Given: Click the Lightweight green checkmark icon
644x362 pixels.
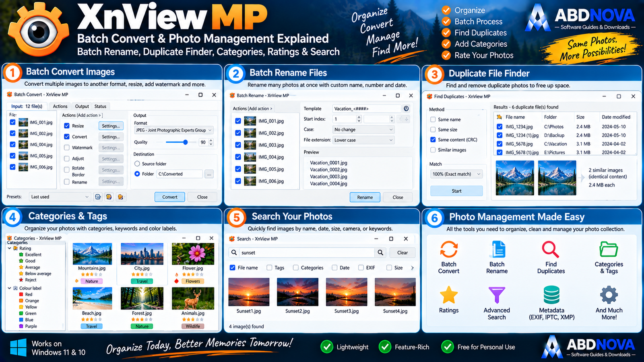Looking at the screenshot, I should click(326, 347).
